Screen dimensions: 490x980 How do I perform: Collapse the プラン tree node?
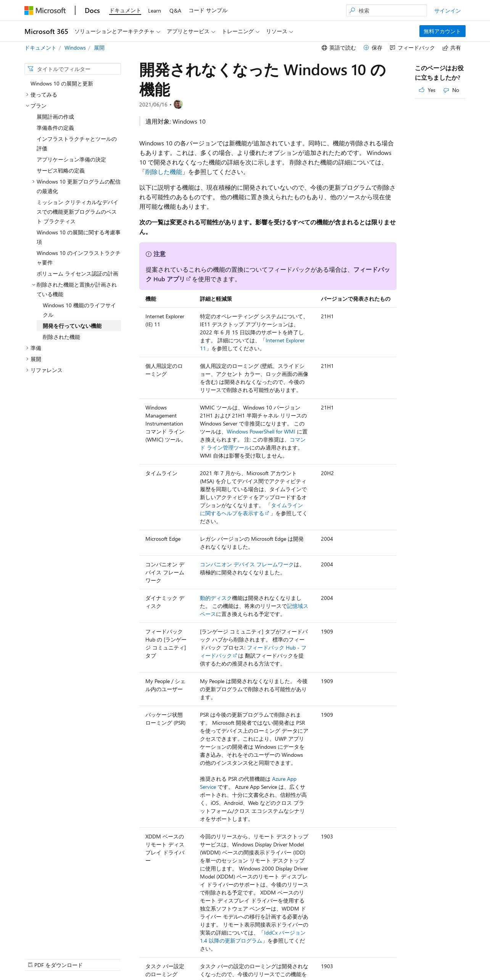[27, 106]
